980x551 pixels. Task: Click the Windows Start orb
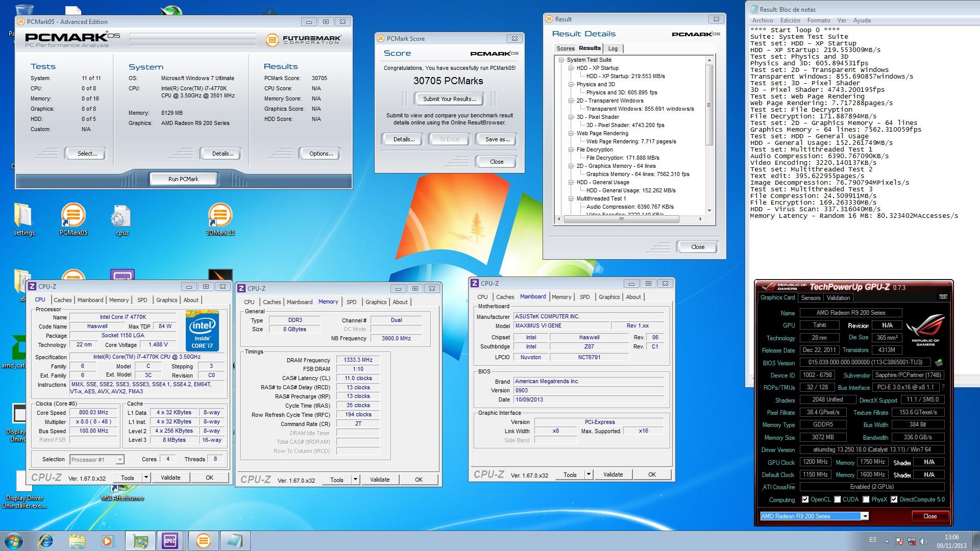click(x=13, y=540)
